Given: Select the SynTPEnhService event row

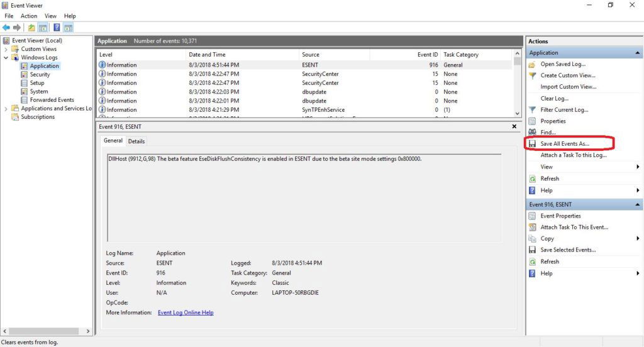Looking at the screenshot, I should click(x=305, y=110).
